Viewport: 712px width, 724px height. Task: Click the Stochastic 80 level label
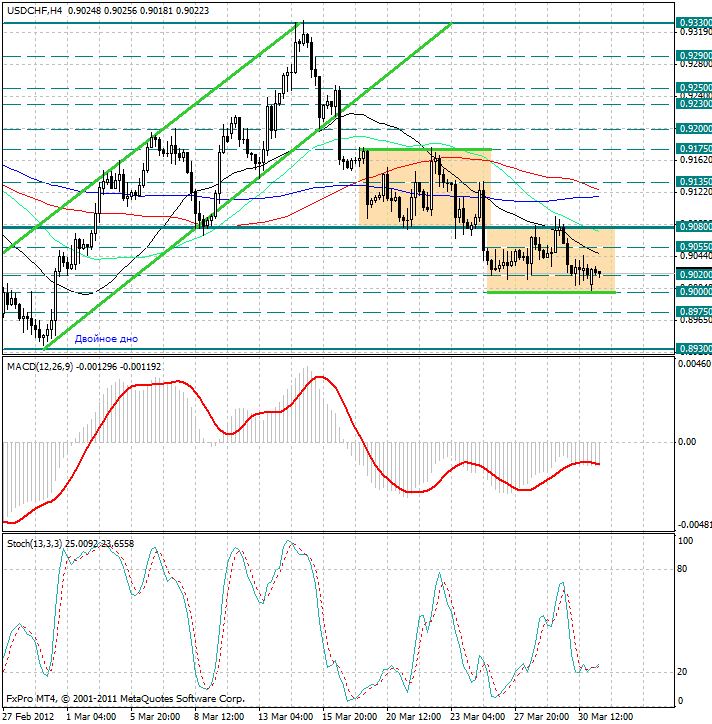coord(682,569)
